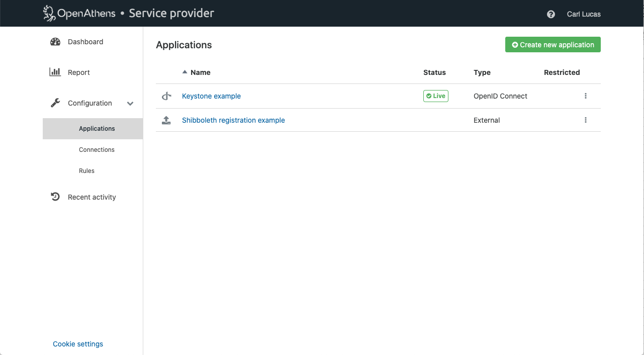This screenshot has width=644, height=355.
Task: Click the OpenAthens logo in header
Action: pos(79,13)
